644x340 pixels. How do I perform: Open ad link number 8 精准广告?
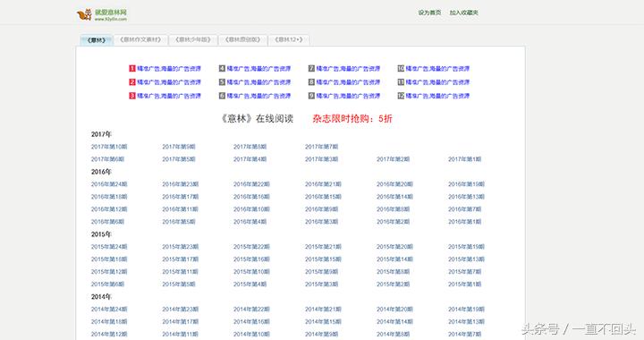[348, 82]
